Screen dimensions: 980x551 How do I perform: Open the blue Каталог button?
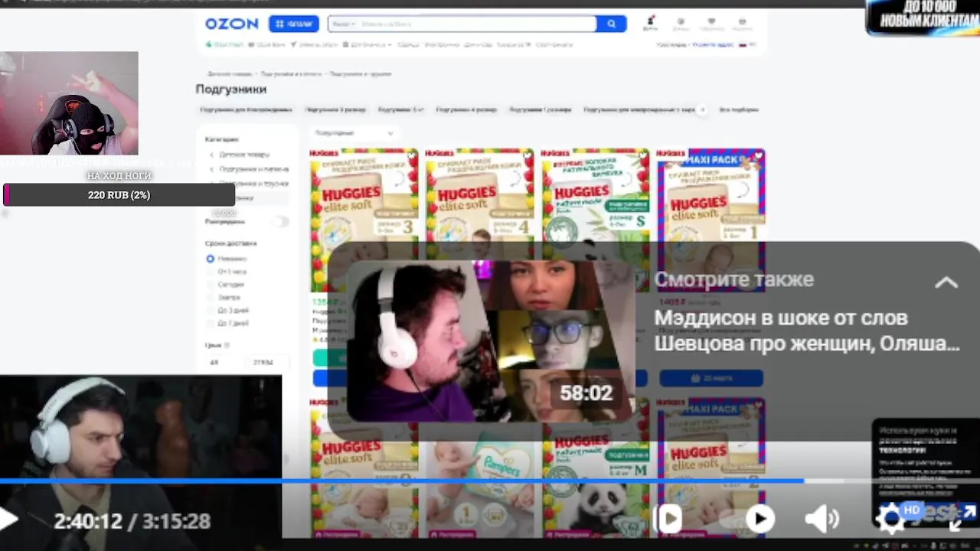pyautogui.click(x=293, y=24)
